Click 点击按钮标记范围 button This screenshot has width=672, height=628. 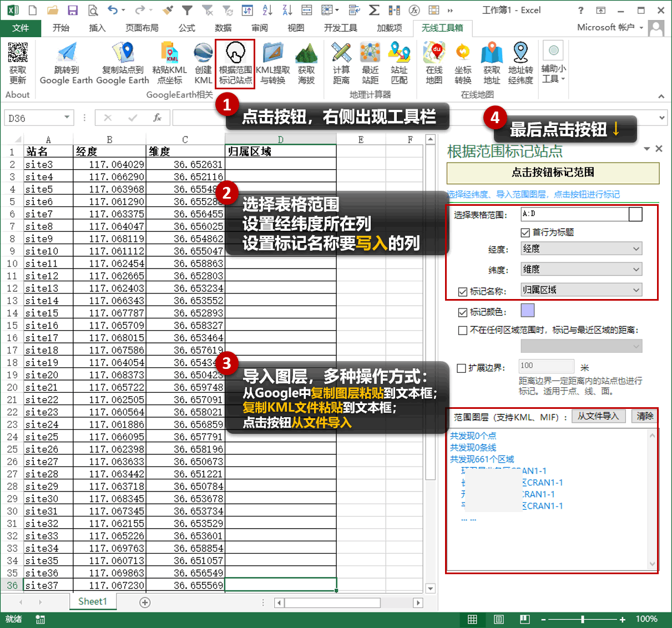[x=553, y=173]
